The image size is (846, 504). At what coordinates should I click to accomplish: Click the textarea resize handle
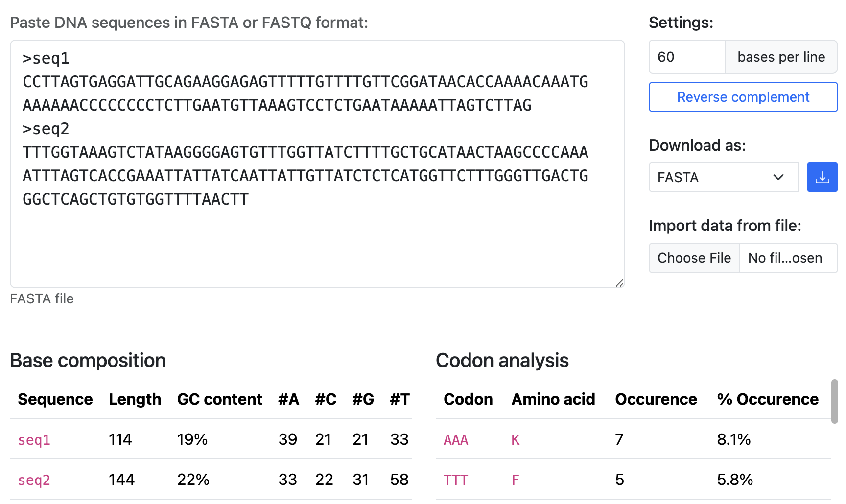620,282
